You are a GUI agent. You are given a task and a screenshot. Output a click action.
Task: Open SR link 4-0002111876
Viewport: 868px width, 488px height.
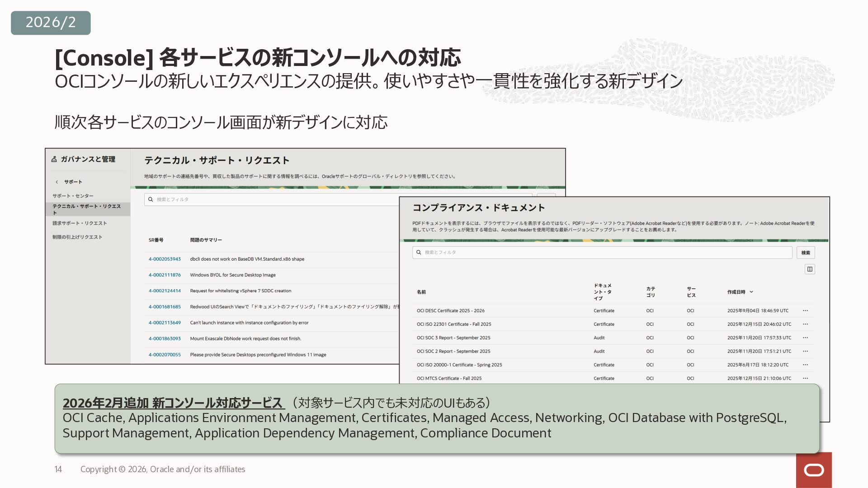coord(165,275)
